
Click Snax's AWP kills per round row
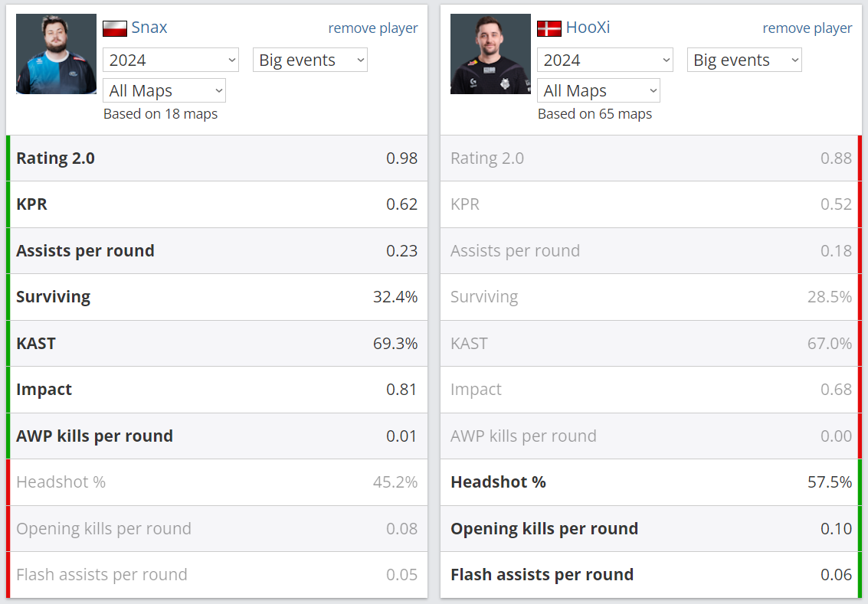point(217,436)
